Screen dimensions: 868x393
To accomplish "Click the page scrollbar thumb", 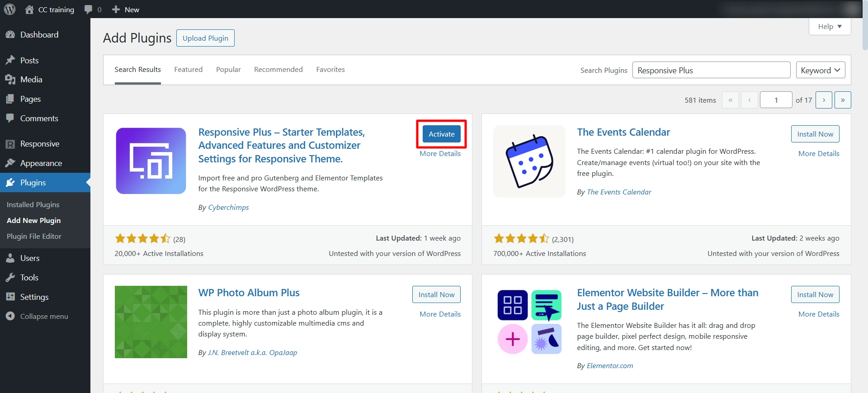I will [865, 25].
